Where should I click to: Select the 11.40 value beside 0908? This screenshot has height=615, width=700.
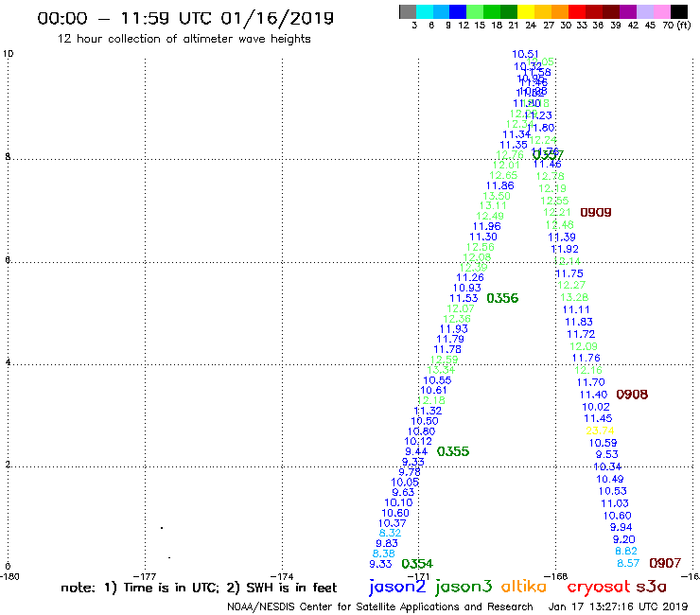594,395
